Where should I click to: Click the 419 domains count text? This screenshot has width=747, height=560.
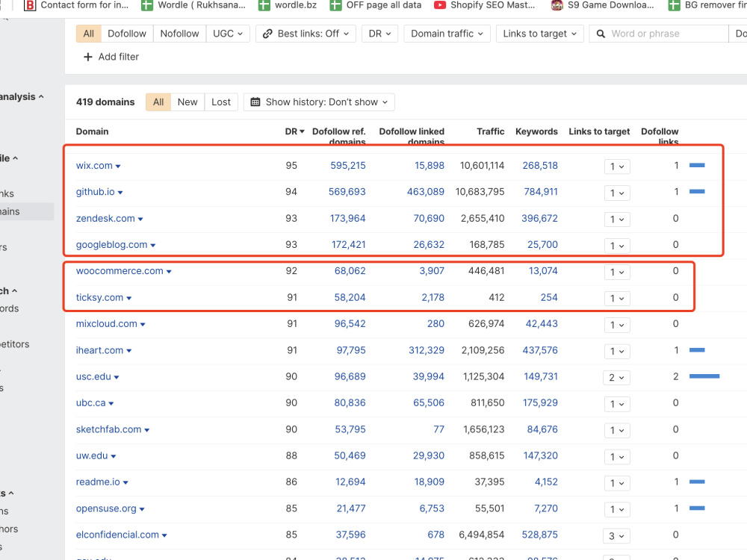(x=105, y=102)
